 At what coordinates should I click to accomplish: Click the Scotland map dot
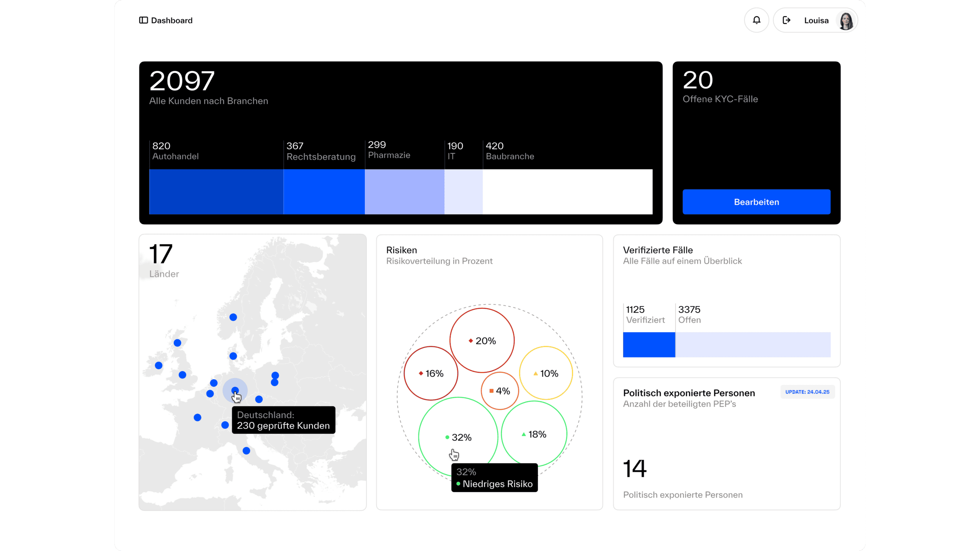coord(177,343)
